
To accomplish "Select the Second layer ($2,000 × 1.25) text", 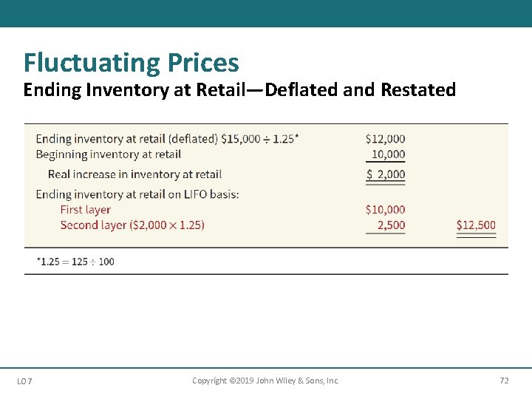I will [x=132, y=225].
